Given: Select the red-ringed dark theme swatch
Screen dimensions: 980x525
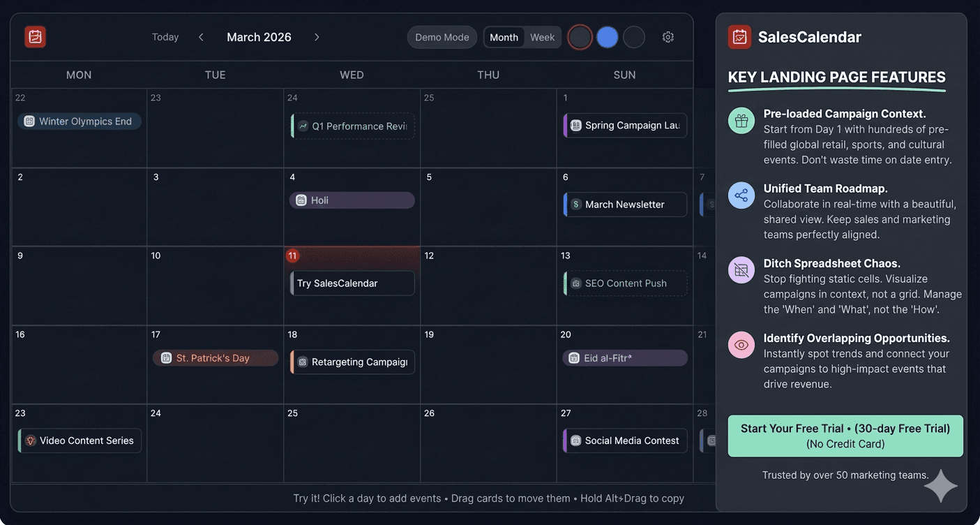Looking at the screenshot, I should (580, 37).
